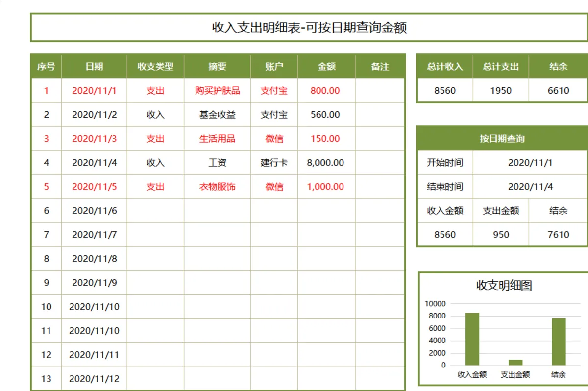Screen dimensions: 588x391
Task: Select date cell 2020/11/6
Action: click(95, 211)
